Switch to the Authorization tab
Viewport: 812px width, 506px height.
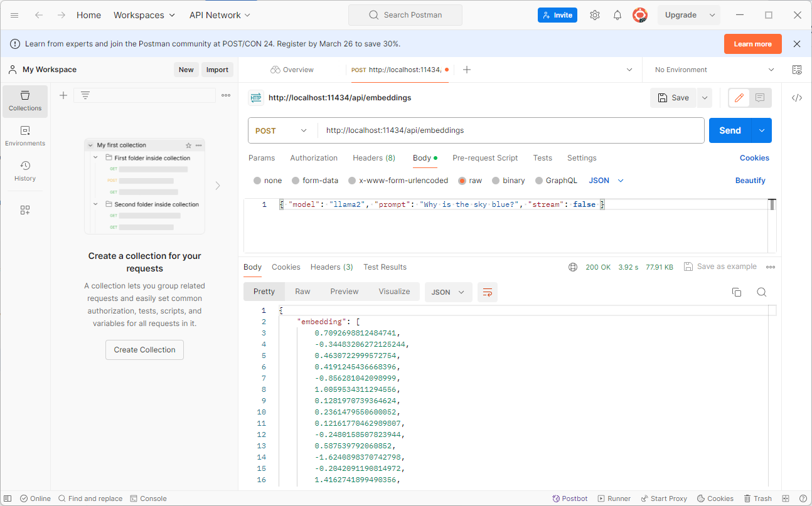click(314, 158)
